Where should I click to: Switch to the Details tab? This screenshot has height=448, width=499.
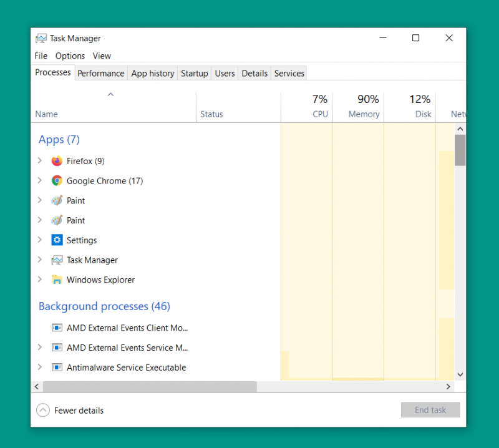(x=254, y=73)
